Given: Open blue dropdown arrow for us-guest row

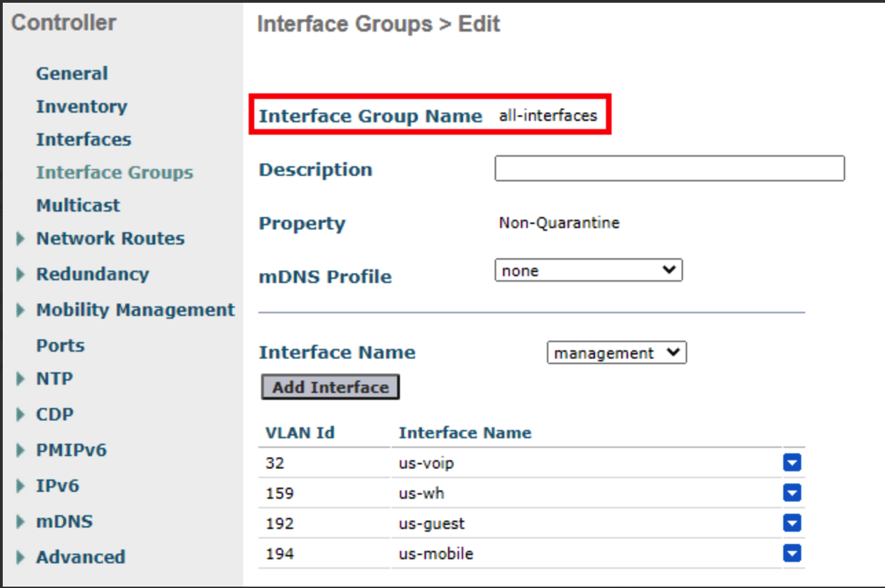Looking at the screenshot, I should [x=792, y=524].
